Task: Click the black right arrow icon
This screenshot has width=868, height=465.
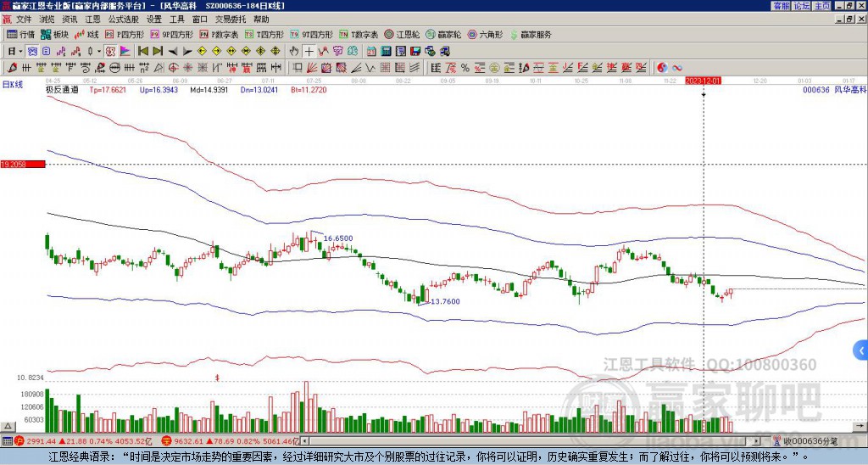Action: coord(187,52)
